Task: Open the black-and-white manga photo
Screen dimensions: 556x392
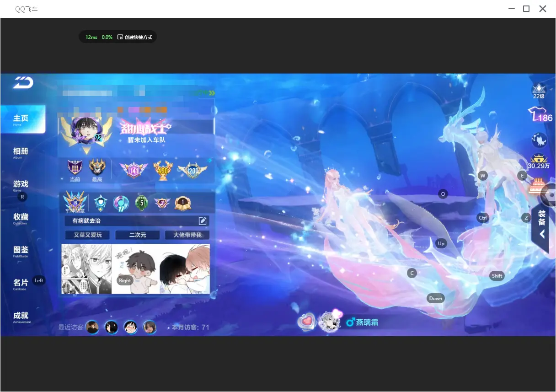Action: pyautogui.click(x=86, y=269)
